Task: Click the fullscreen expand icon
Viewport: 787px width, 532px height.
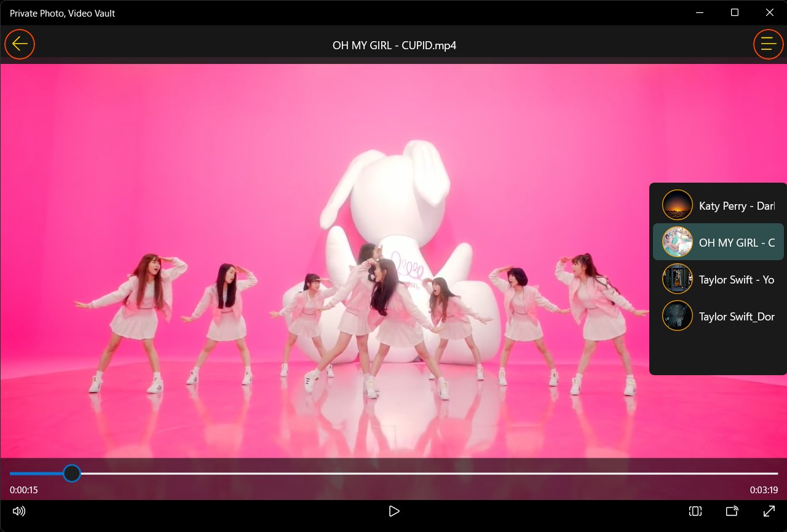Action: [x=769, y=511]
